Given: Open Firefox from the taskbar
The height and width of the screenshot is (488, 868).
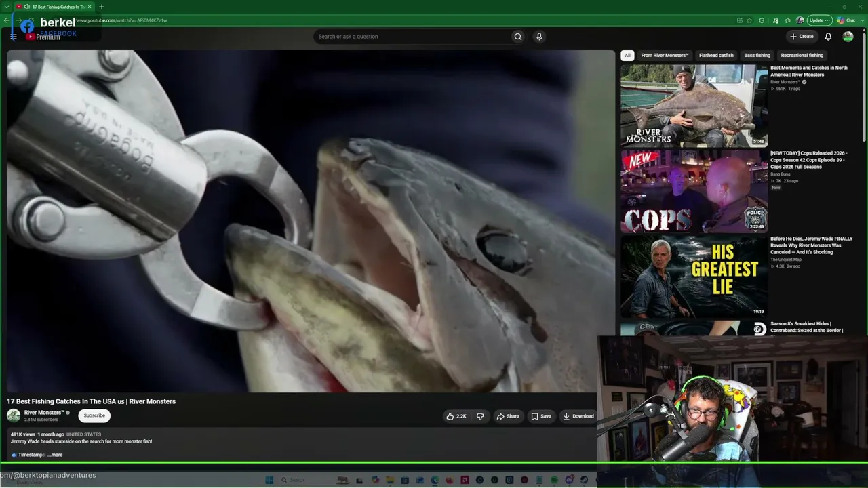Looking at the screenshot, I should pyautogui.click(x=450, y=480).
